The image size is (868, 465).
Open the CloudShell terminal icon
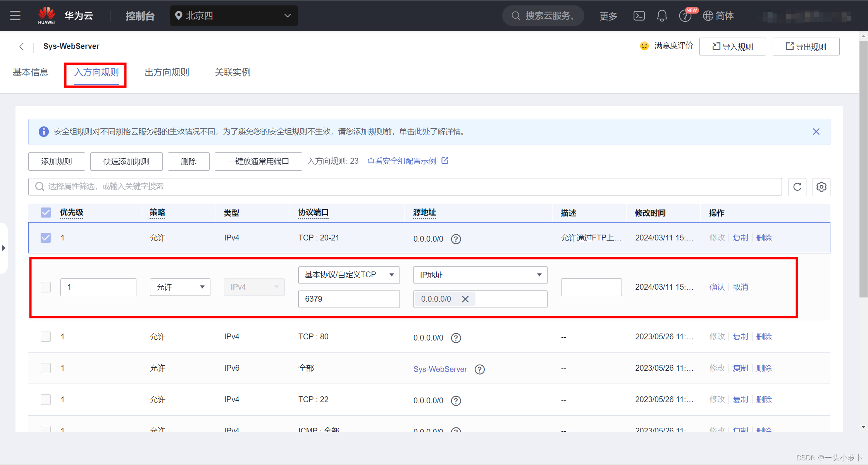click(639, 16)
